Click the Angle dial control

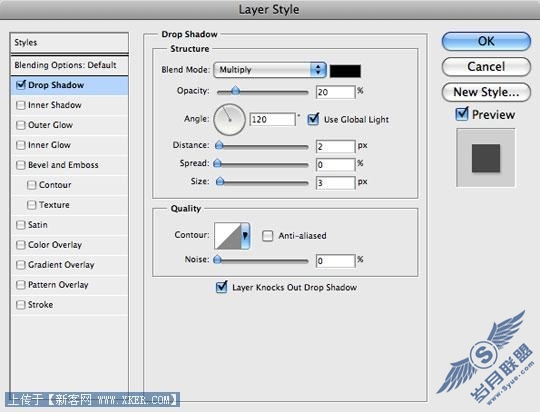click(x=229, y=120)
